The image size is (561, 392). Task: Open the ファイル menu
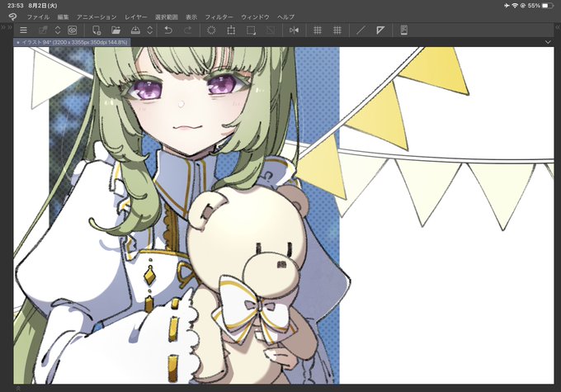click(x=38, y=17)
